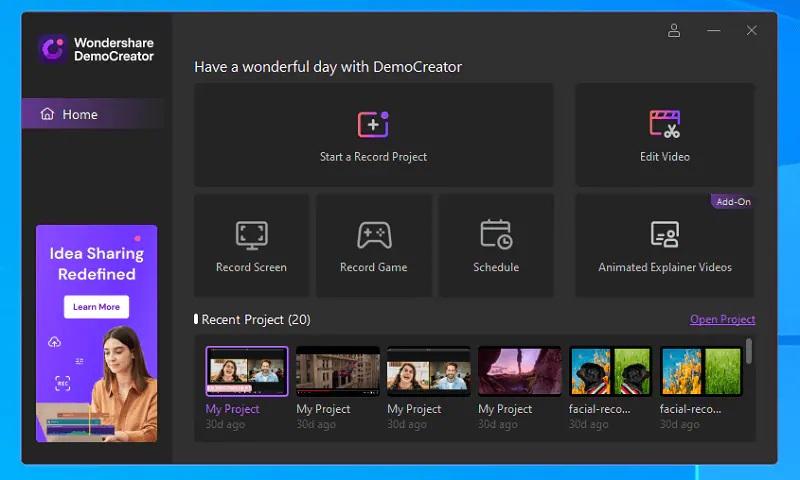800x480 pixels.
Task: Click the Edit Video clapperboard icon
Action: [664, 124]
